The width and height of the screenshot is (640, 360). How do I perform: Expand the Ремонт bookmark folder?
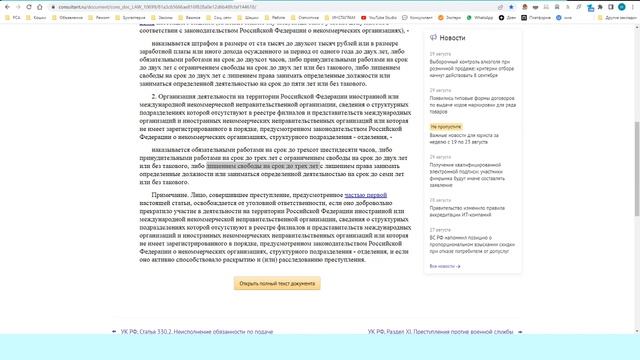click(x=98, y=18)
